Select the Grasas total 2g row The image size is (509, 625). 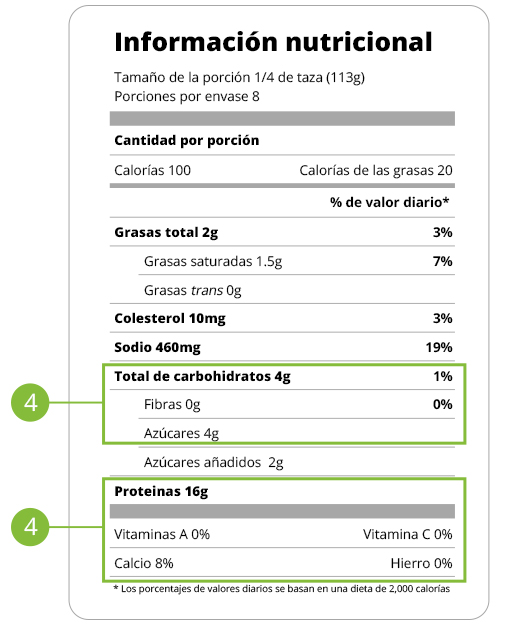pos(282,232)
